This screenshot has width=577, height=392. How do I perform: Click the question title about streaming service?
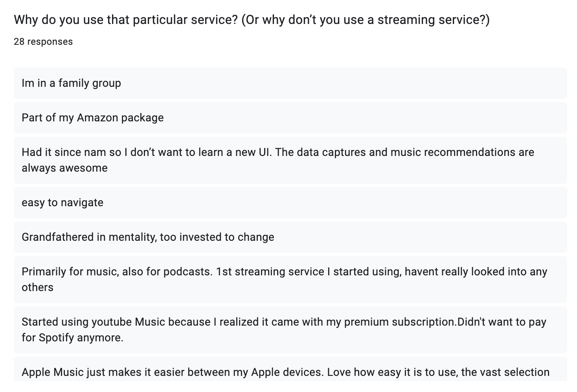[252, 20]
